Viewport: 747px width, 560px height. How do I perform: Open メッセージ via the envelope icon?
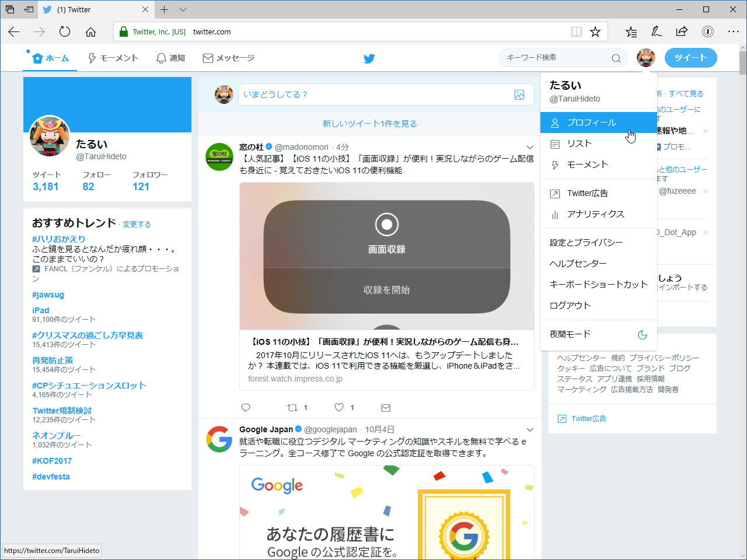tap(207, 58)
